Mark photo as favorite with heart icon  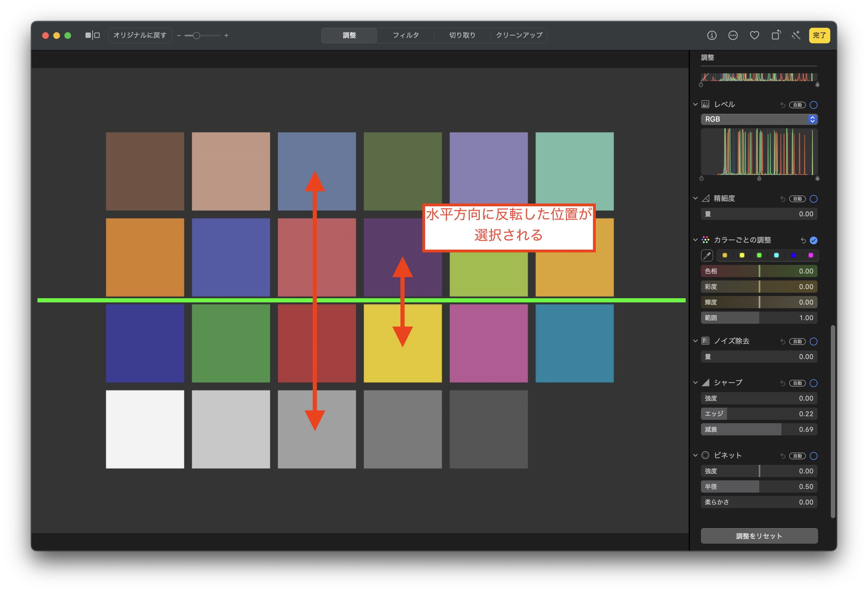[755, 36]
